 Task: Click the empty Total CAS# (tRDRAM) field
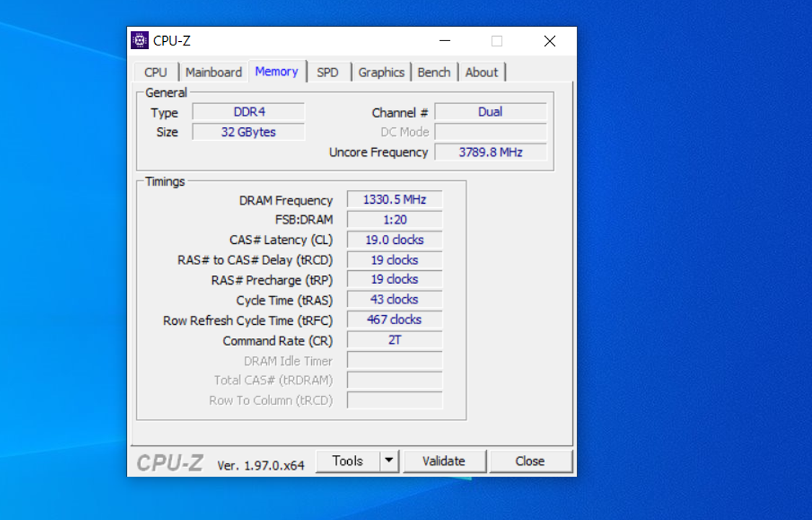[x=395, y=381]
